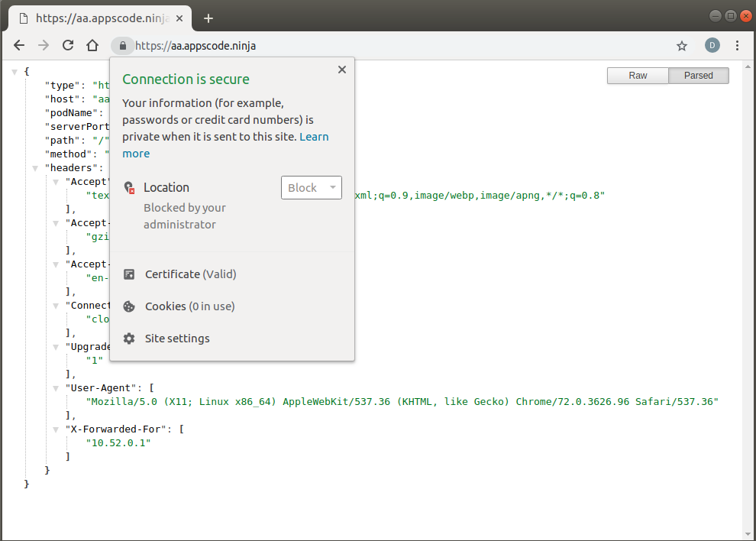Switch JSON view to Parsed

pyautogui.click(x=698, y=76)
